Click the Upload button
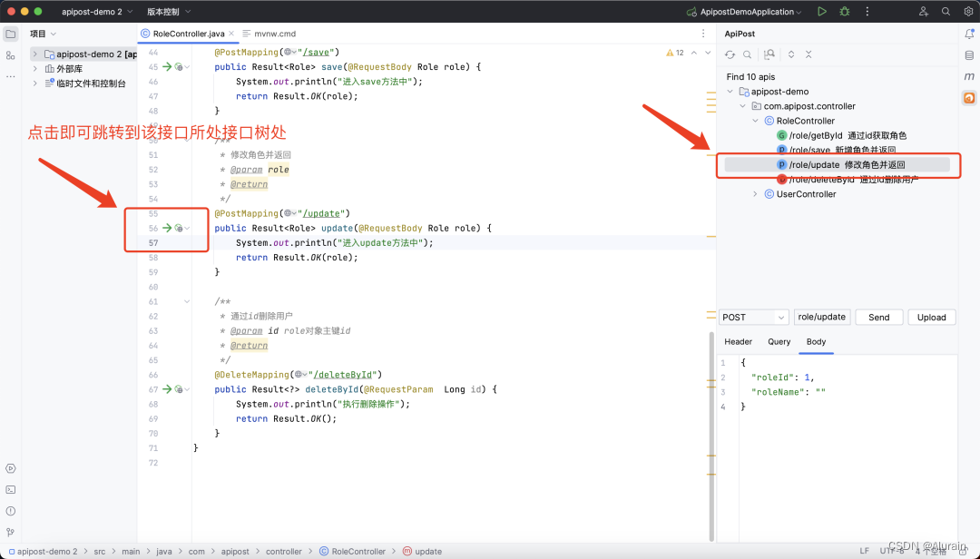Image resolution: width=980 pixels, height=559 pixels. 931,317
